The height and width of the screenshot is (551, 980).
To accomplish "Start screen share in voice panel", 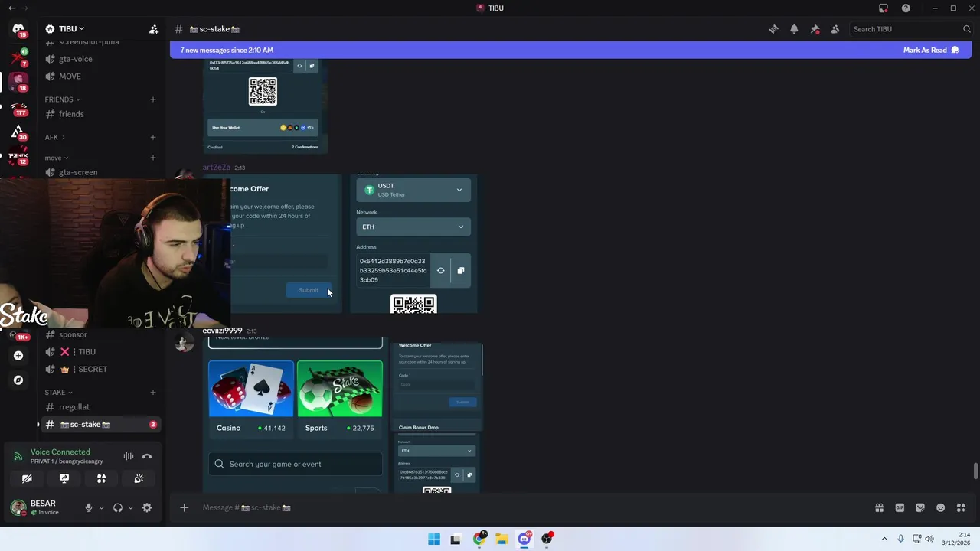I will (x=64, y=478).
